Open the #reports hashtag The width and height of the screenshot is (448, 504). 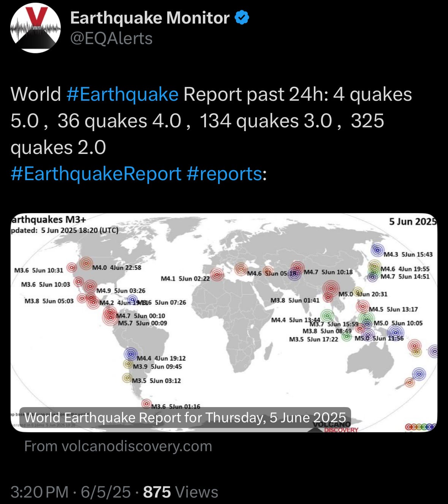tap(224, 174)
